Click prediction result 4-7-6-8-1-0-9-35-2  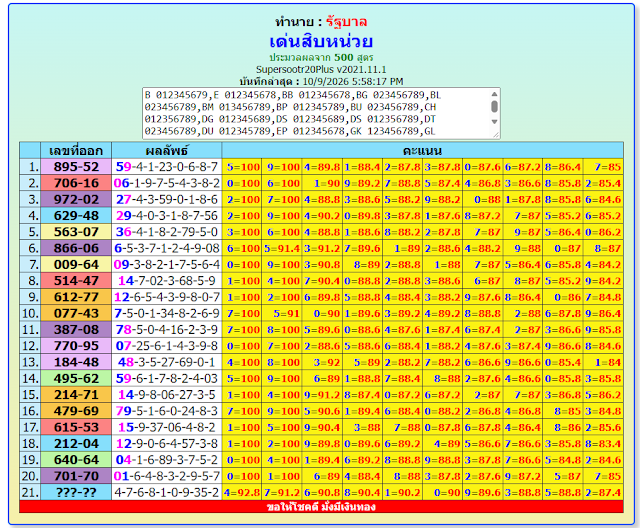point(167,493)
